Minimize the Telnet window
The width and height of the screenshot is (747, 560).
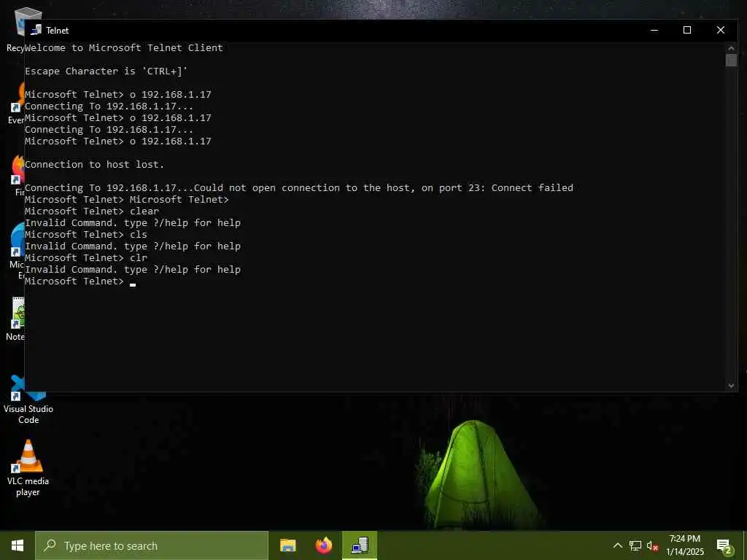click(654, 30)
